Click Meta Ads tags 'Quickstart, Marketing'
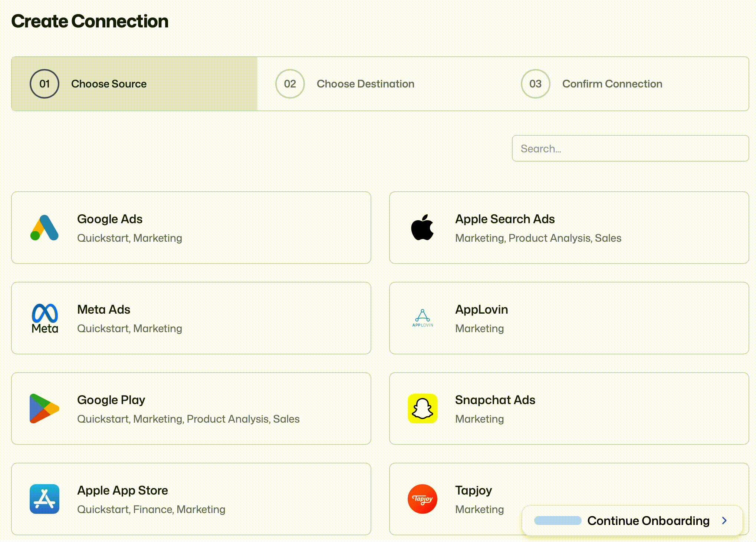This screenshot has width=756, height=542. (129, 328)
